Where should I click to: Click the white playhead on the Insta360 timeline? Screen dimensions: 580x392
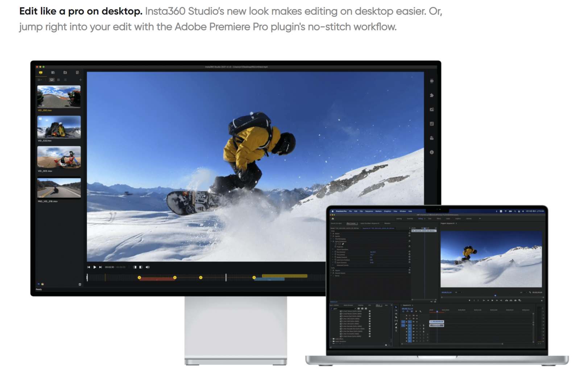point(226,277)
